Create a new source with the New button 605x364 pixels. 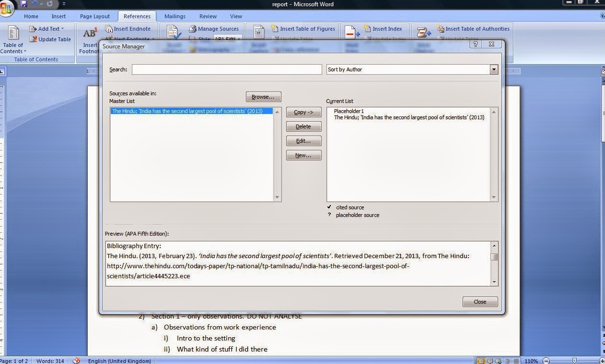tap(303, 155)
